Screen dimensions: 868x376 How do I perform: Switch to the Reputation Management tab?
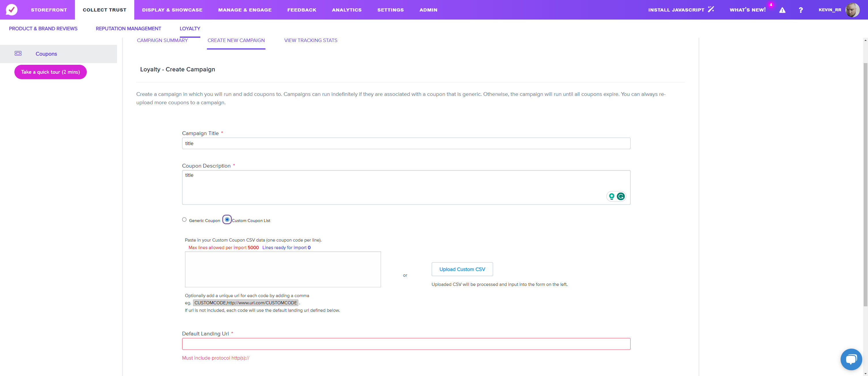tap(128, 29)
